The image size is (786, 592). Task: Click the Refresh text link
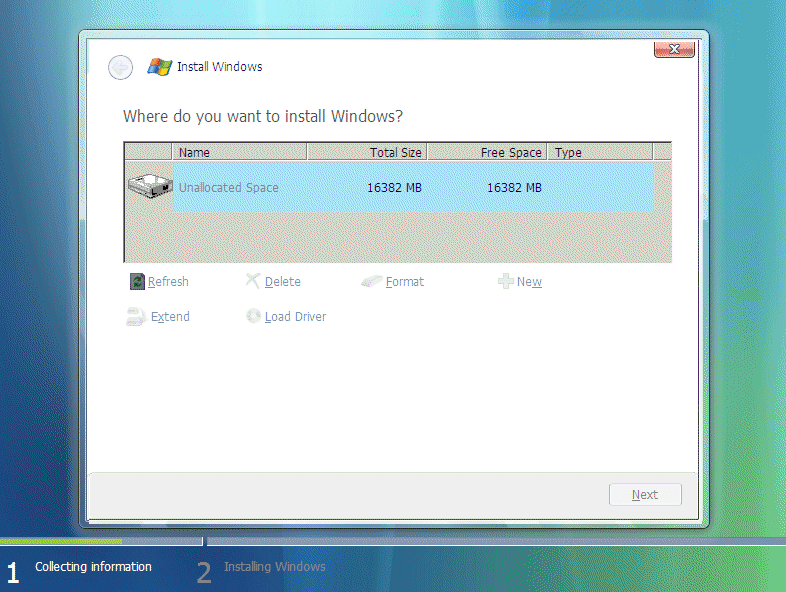(x=168, y=282)
